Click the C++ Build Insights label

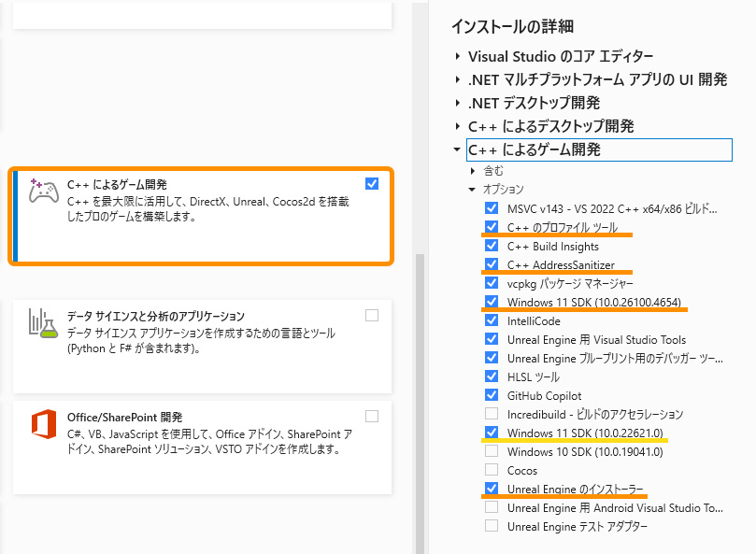click(x=553, y=247)
